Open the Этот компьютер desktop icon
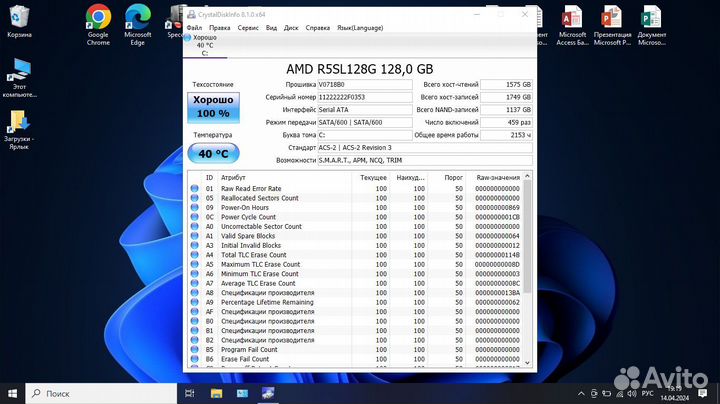 [x=19, y=78]
